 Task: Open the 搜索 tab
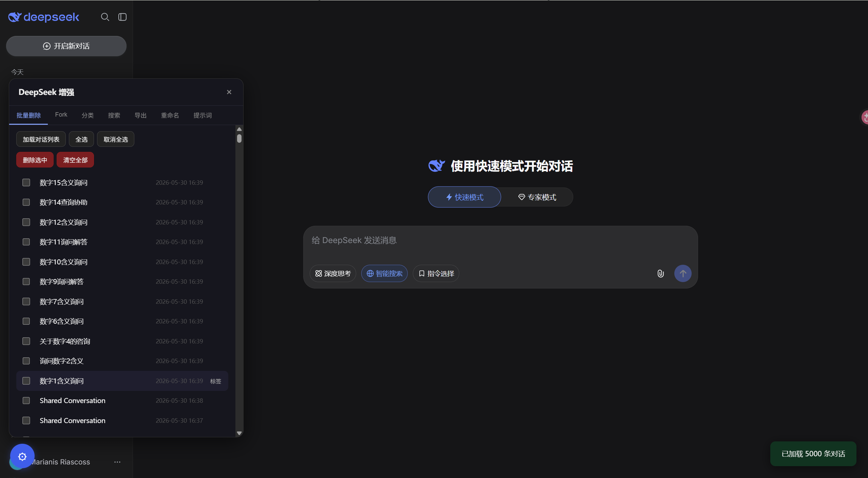pos(114,116)
